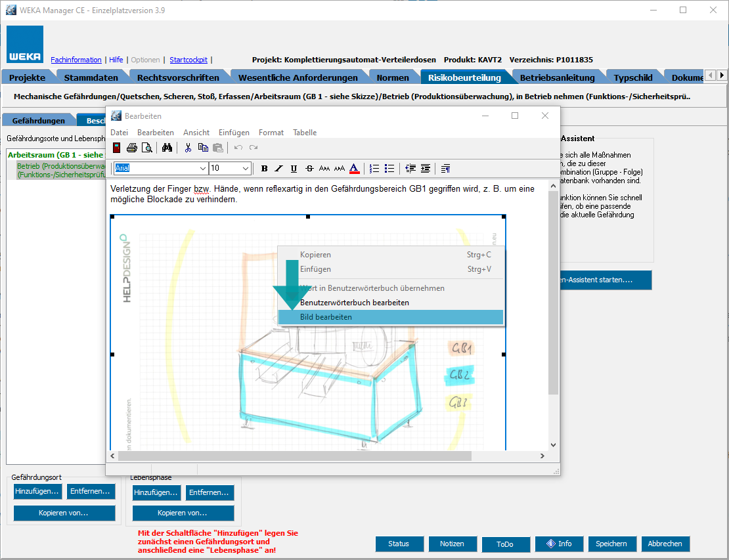Click the scissors cut icon
Image resolution: width=729 pixels, height=560 pixels.
point(188,148)
